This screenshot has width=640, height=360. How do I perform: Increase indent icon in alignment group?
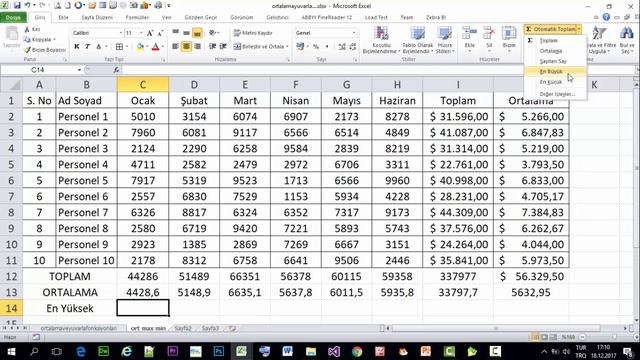[x=223, y=47]
